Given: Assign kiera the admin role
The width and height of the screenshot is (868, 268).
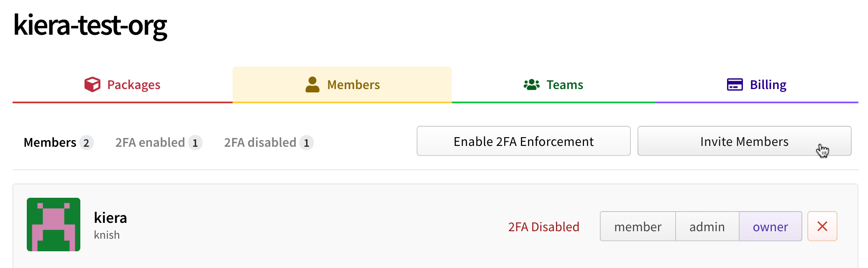Looking at the screenshot, I should (x=707, y=226).
